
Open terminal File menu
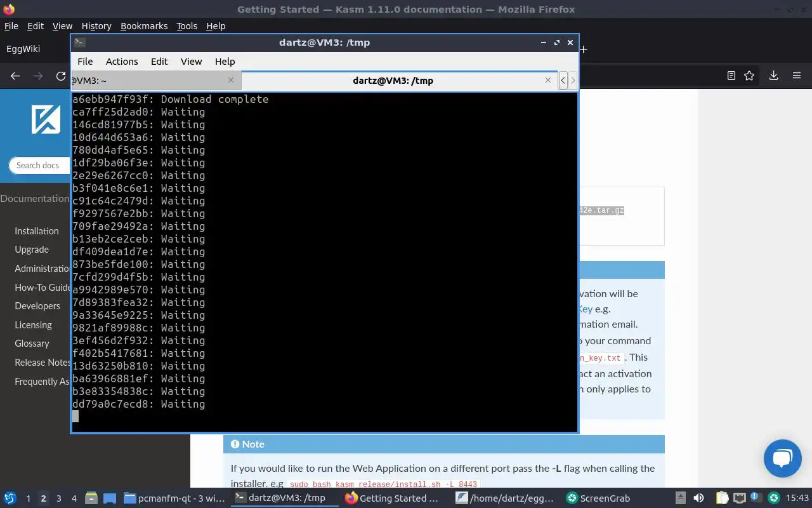(x=85, y=62)
